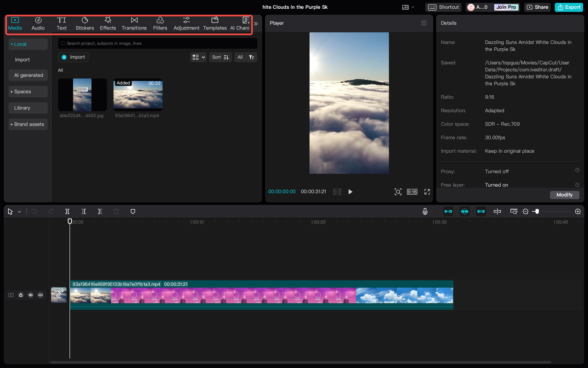Expand the Spaces section in the sidebar

pyautogui.click(x=28, y=92)
